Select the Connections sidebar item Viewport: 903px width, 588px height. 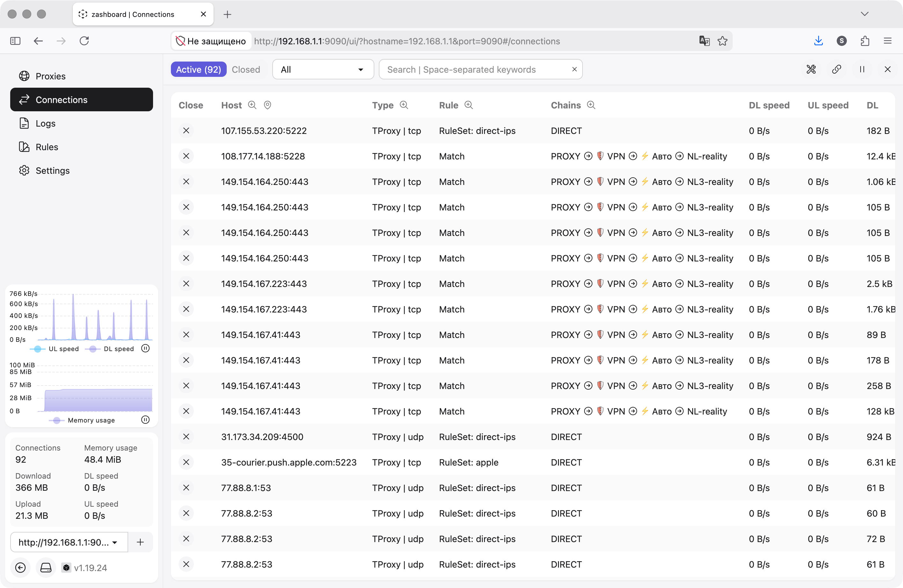click(x=81, y=100)
